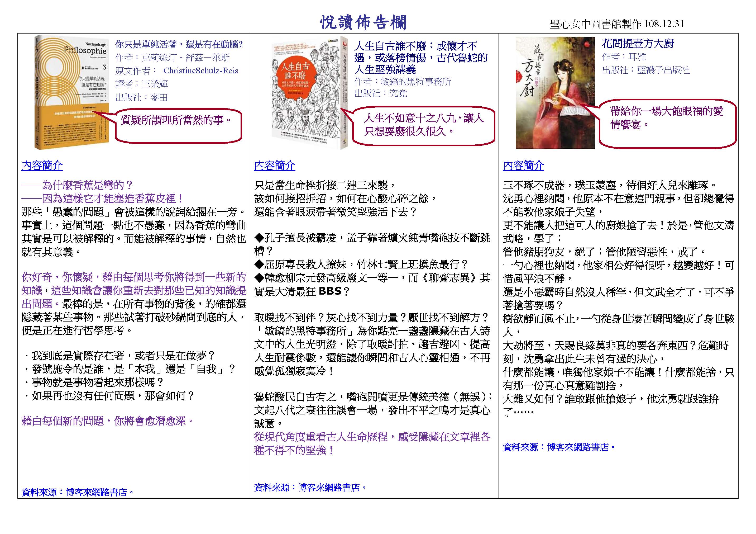Open the 內容簡介 link in the first column
Image resolution: width=756 pixels, height=534 pixels.
[42, 165]
